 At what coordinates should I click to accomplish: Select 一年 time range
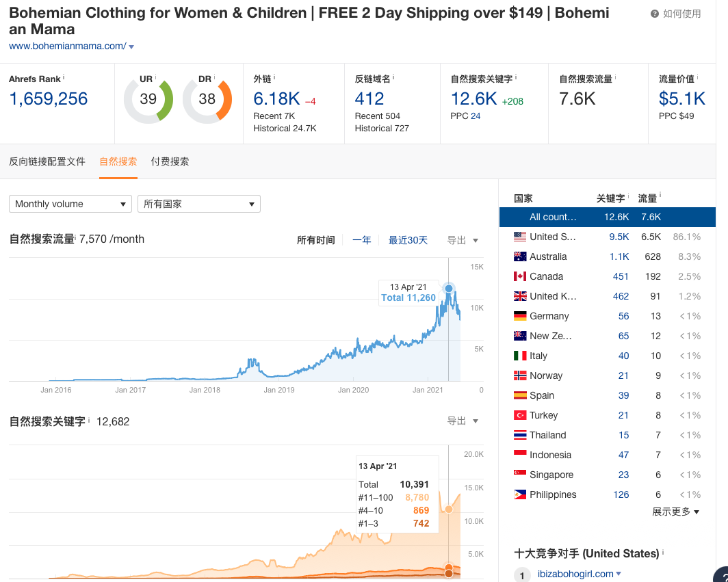tap(362, 240)
